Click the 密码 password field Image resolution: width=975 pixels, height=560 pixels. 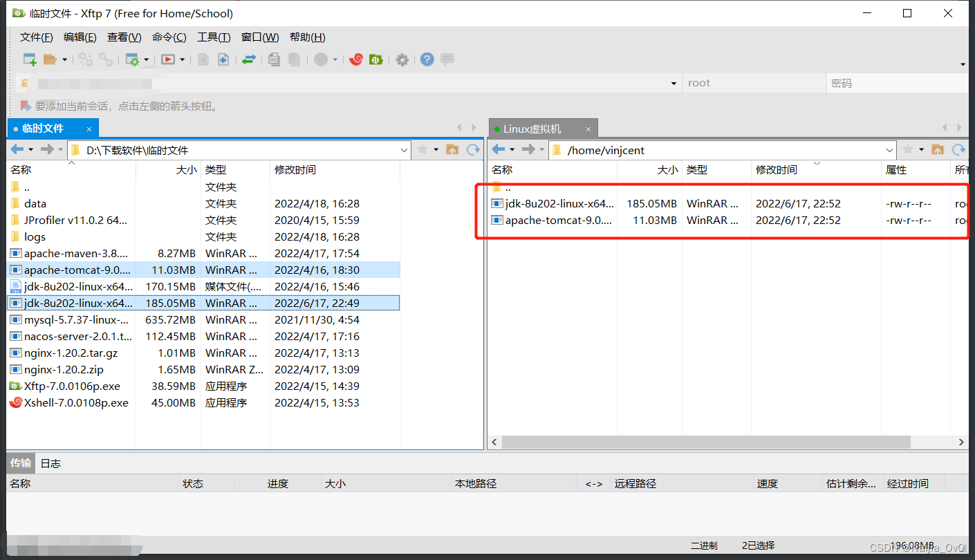coord(898,83)
